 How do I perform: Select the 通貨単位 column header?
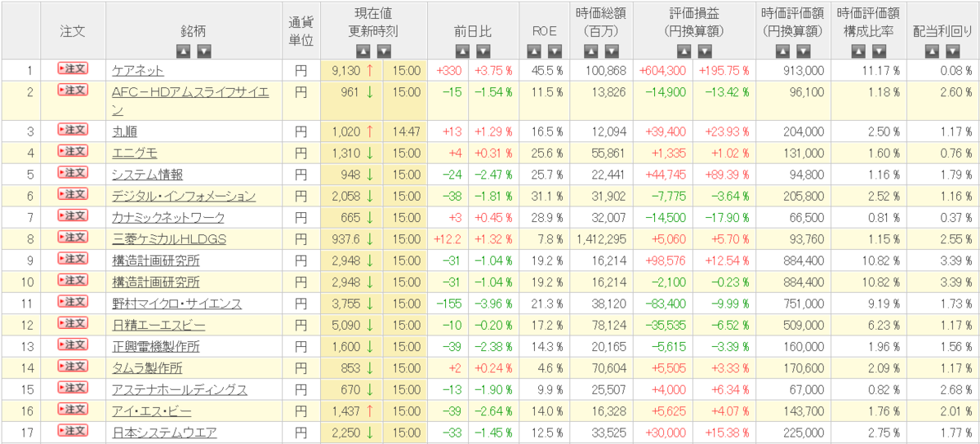[301, 31]
